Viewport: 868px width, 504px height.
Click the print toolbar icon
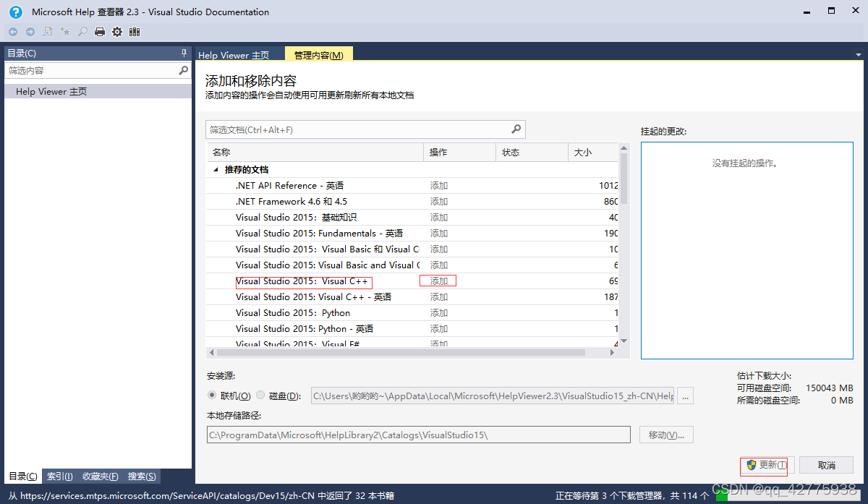[x=100, y=32]
